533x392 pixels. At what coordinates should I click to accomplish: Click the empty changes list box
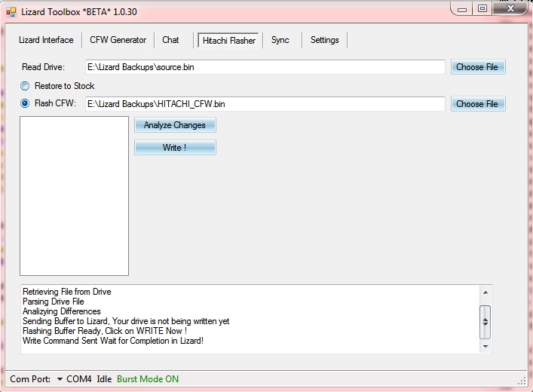point(74,196)
